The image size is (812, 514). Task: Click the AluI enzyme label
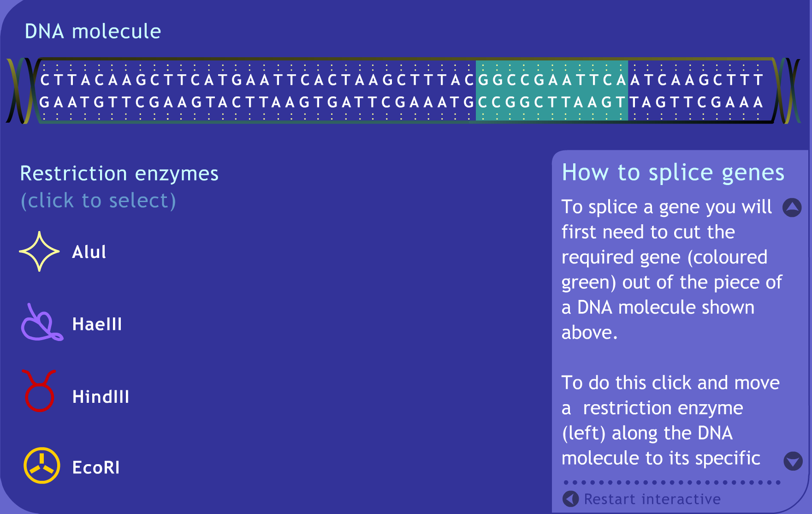coord(89,252)
